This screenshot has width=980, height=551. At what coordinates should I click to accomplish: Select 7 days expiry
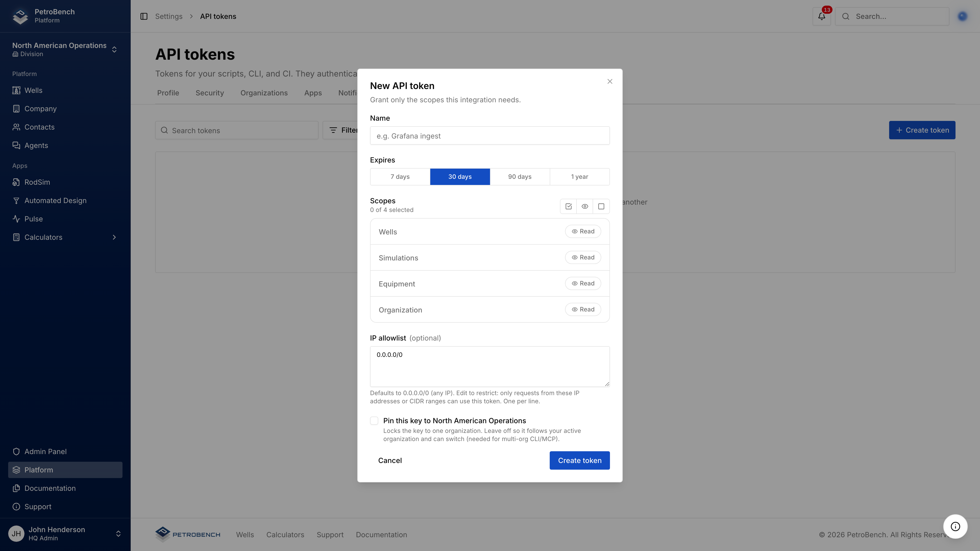click(x=400, y=177)
